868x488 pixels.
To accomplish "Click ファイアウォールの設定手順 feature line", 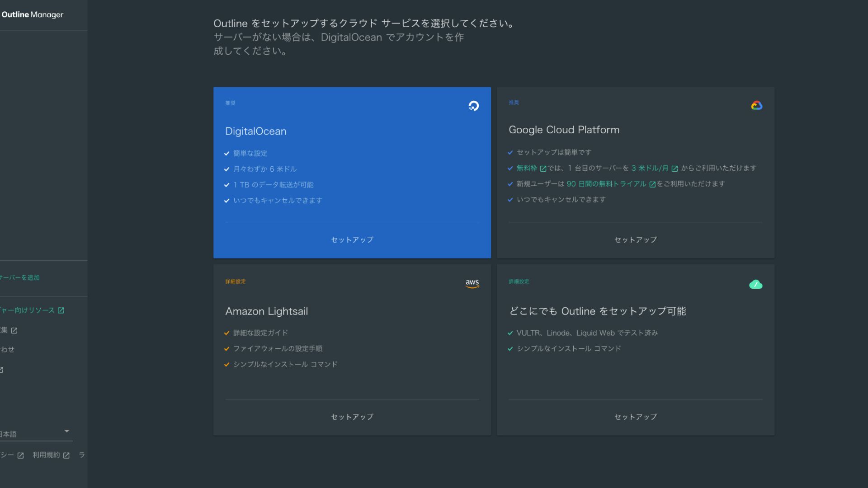I will point(278,349).
